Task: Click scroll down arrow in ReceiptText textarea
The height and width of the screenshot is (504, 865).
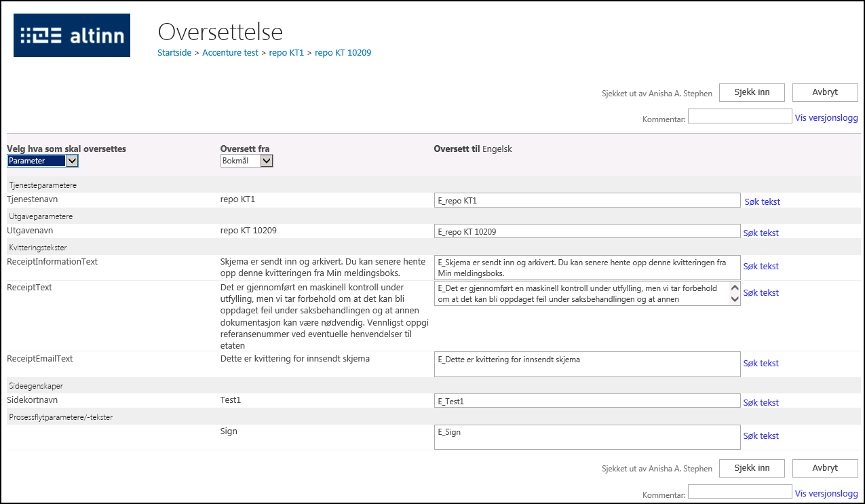Action: coord(734,299)
